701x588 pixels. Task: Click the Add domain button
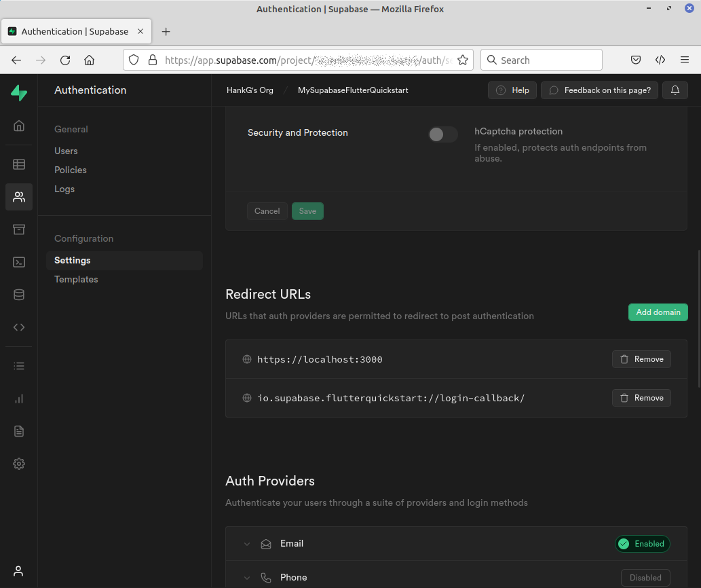[658, 312]
